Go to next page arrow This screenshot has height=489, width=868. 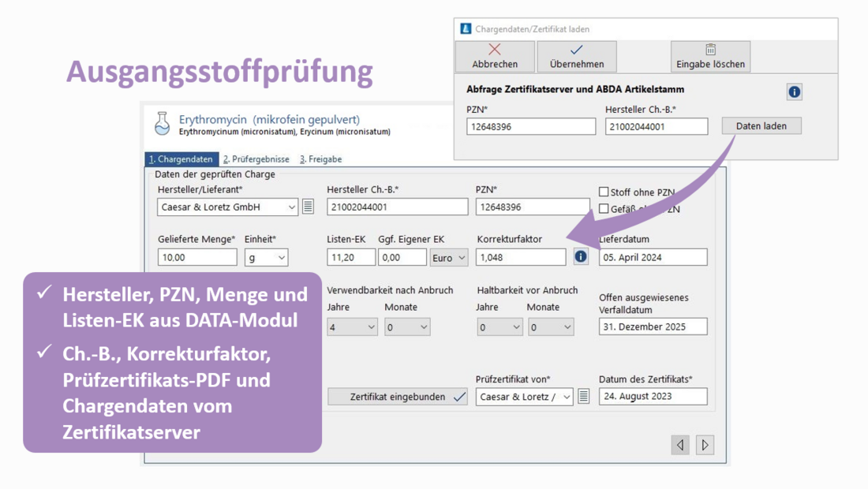[x=705, y=445]
